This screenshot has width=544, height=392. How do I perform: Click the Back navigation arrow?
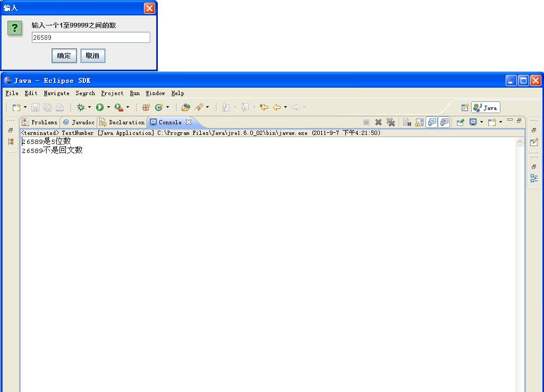pyautogui.click(x=277, y=107)
